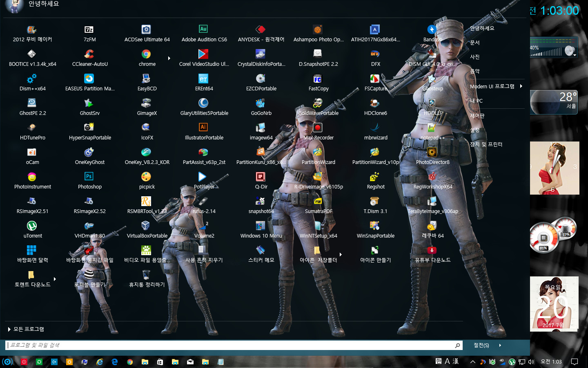588x368 pixels.
Task: Launch Photoshop
Action: coord(90,181)
